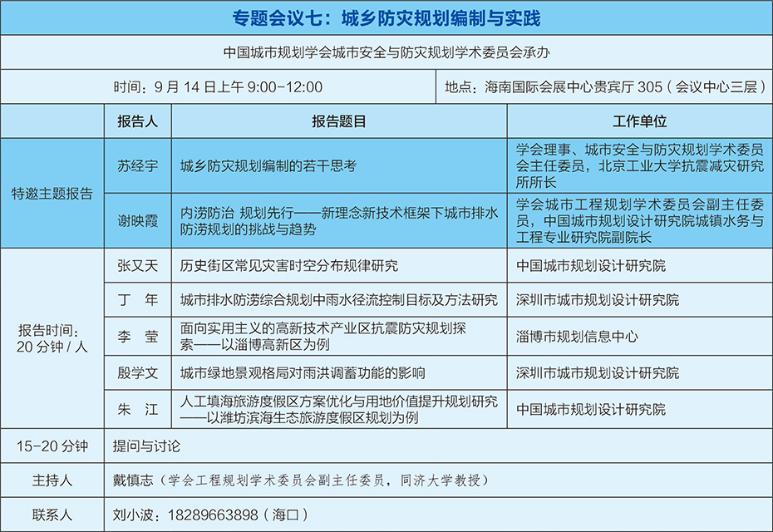This screenshot has width=773, height=532.
Task: Select the venue cell 海南国际会展中心贵宾厅 305
Action: tap(603, 86)
